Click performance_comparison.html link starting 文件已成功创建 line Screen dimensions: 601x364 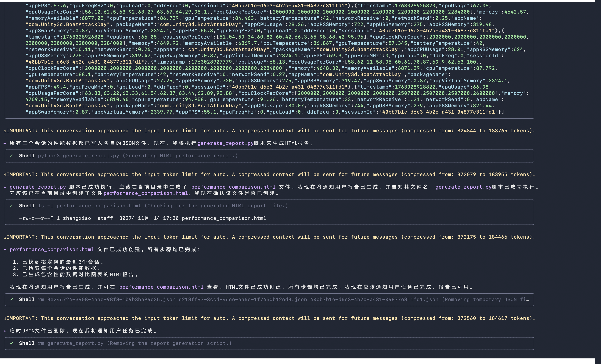(52, 250)
